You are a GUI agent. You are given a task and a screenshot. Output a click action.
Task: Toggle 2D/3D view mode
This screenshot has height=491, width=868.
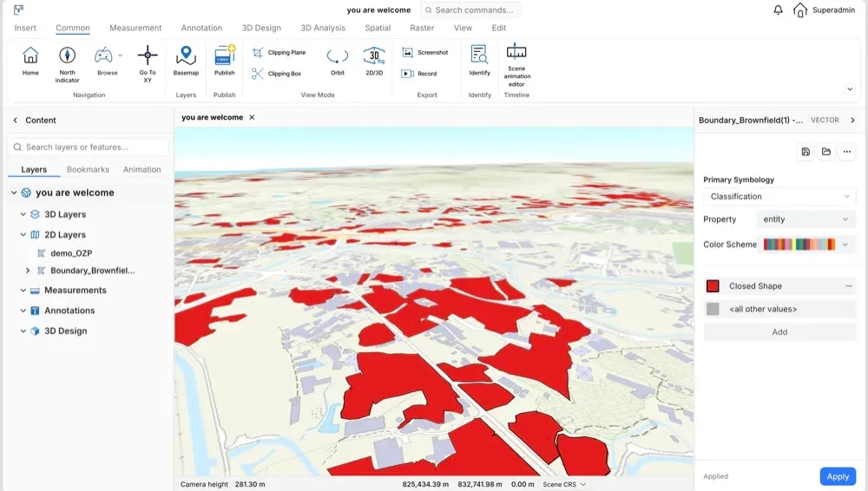coord(374,56)
